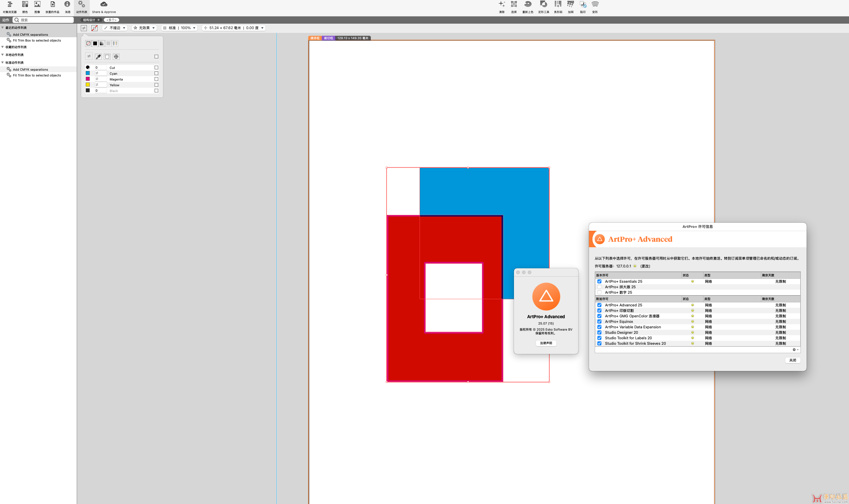Click the registration target icon in fill popup

click(x=116, y=56)
